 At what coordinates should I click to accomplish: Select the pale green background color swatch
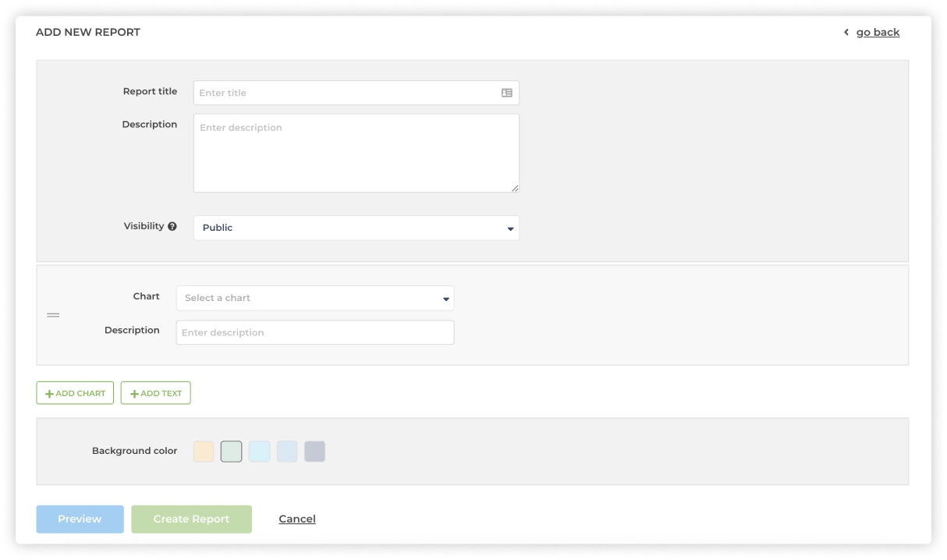[x=232, y=452]
